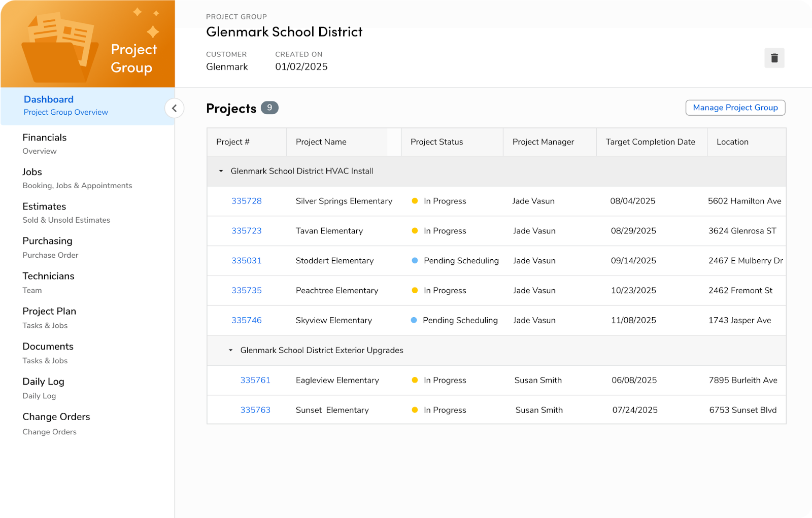This screenshot has height=518, width=812.
Task: Navigate to Technicians Team
Action: click(48, 283)
